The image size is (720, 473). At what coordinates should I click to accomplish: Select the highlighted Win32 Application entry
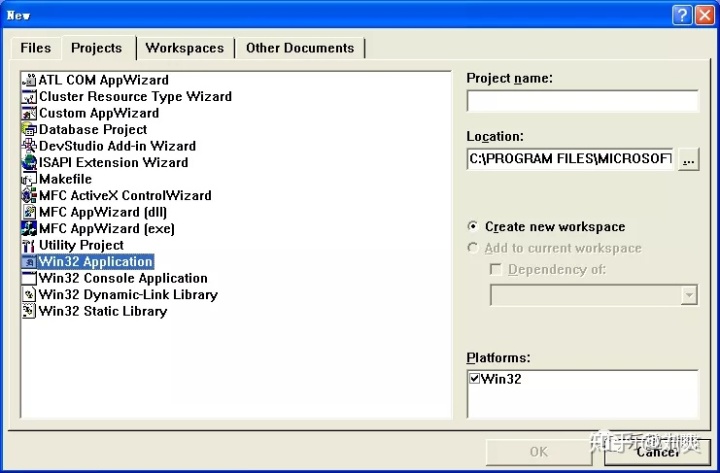(96, 262)
